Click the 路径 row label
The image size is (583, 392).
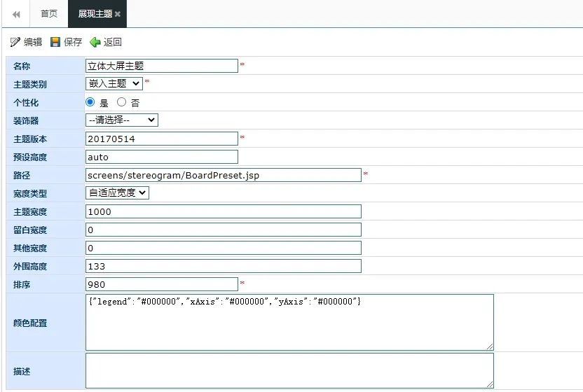coord(22,176)
